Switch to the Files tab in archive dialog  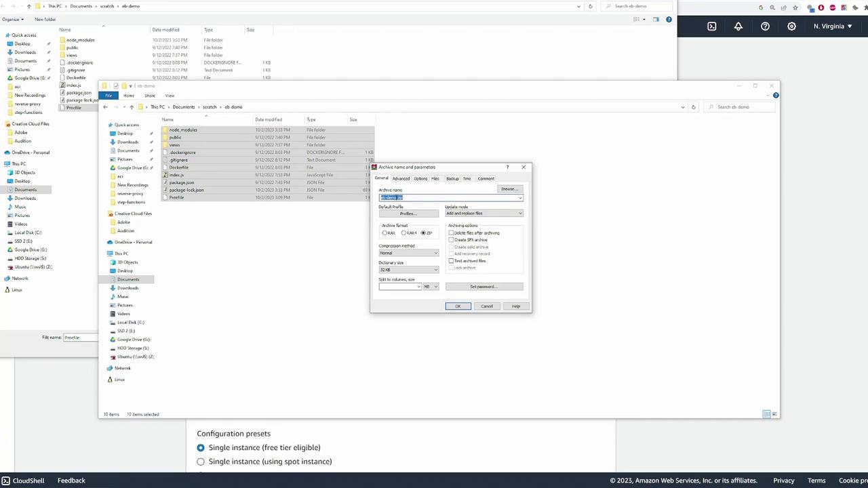435,179
